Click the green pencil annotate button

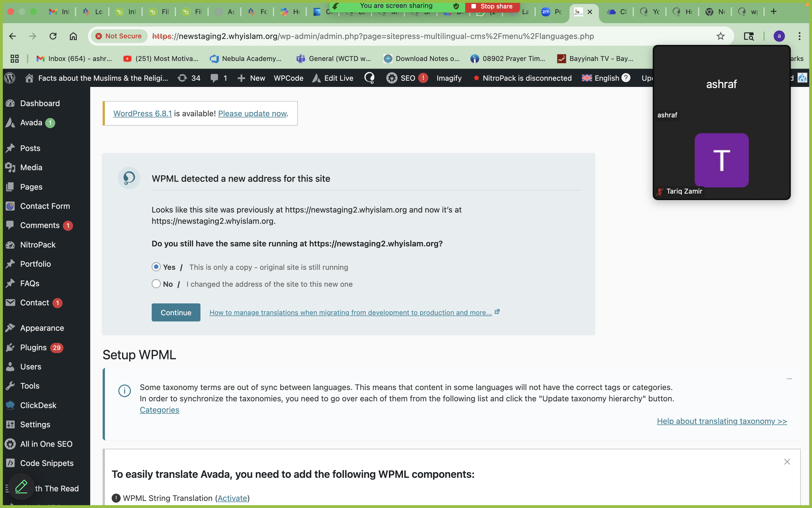point(21,487)
